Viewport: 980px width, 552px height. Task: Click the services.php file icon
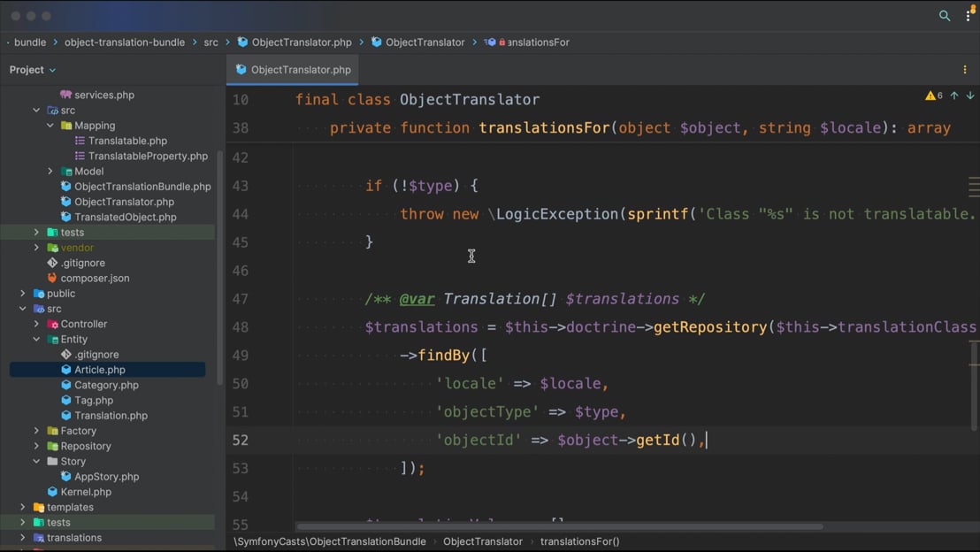[65, 95]
